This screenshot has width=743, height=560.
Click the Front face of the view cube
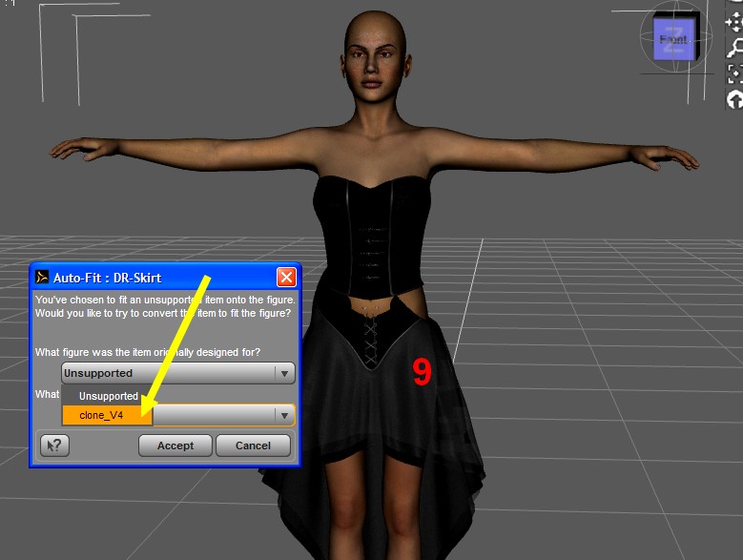click(673, 39)
